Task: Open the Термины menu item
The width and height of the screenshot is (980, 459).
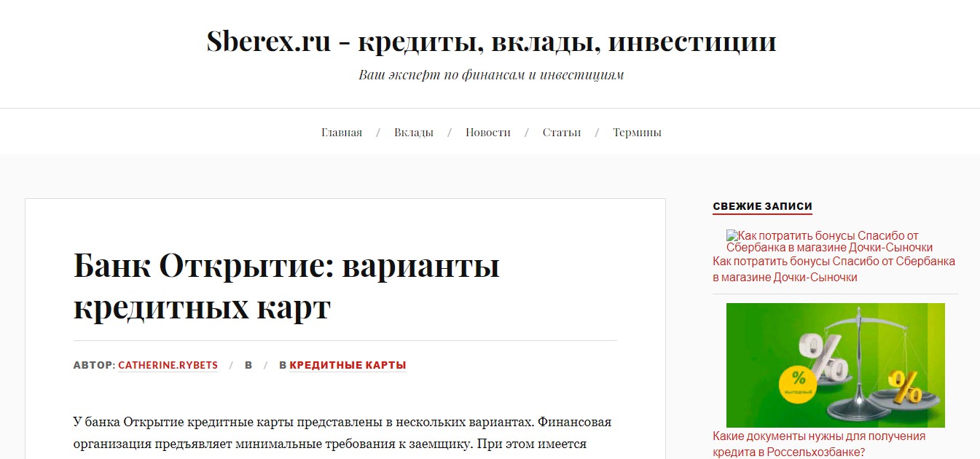Action: tap(637, 133)
